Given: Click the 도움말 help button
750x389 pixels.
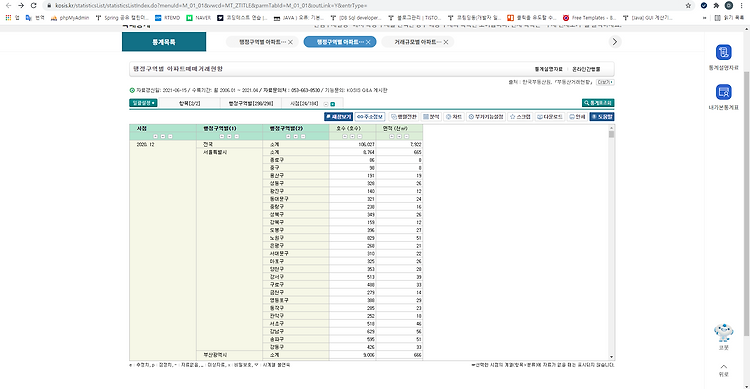Looking at the screenshot, I should [602, 117].
